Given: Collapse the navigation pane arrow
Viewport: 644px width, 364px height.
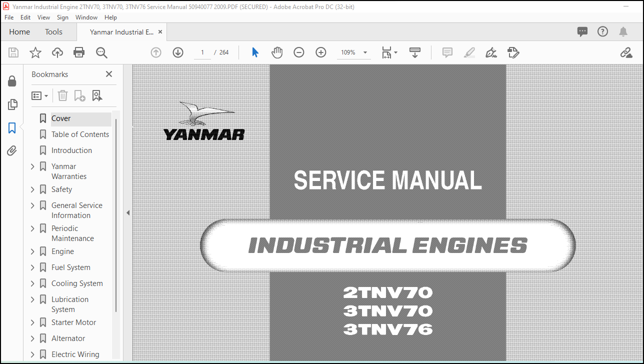Looking at the screenshot, I should pos(127,212).
